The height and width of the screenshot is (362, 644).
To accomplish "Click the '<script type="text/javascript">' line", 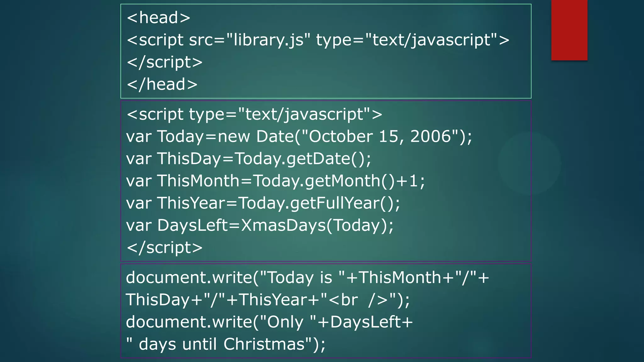I will (x=254, y=114).
